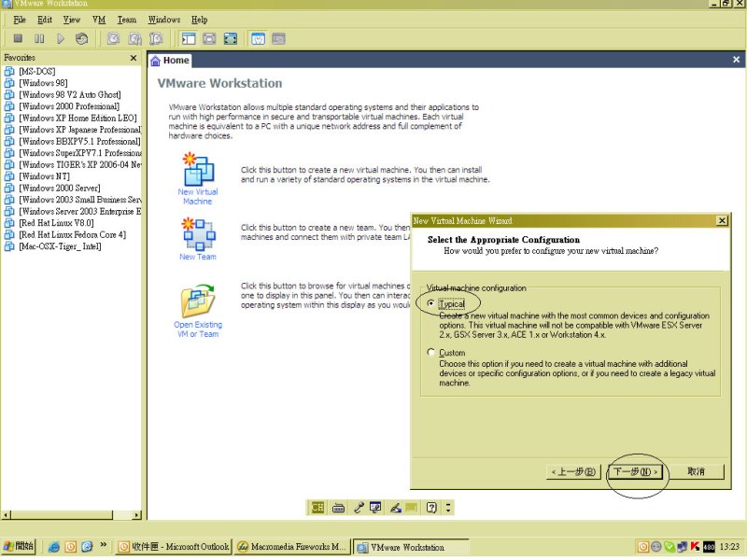747x560 pixels.
Task: Click the Power Off (stop) toolbar icon
Action: [18, 38]
